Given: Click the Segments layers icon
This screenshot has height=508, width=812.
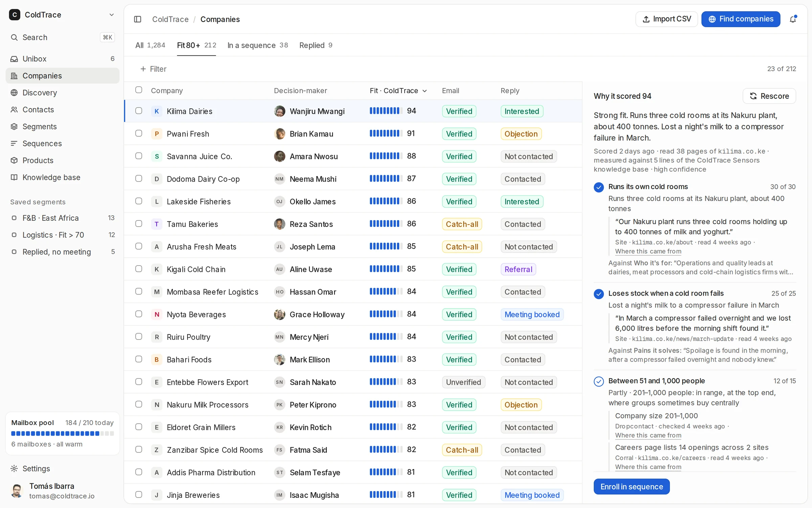Looking at the screenshot, I should pyautogui.click(x=14, y=127).
